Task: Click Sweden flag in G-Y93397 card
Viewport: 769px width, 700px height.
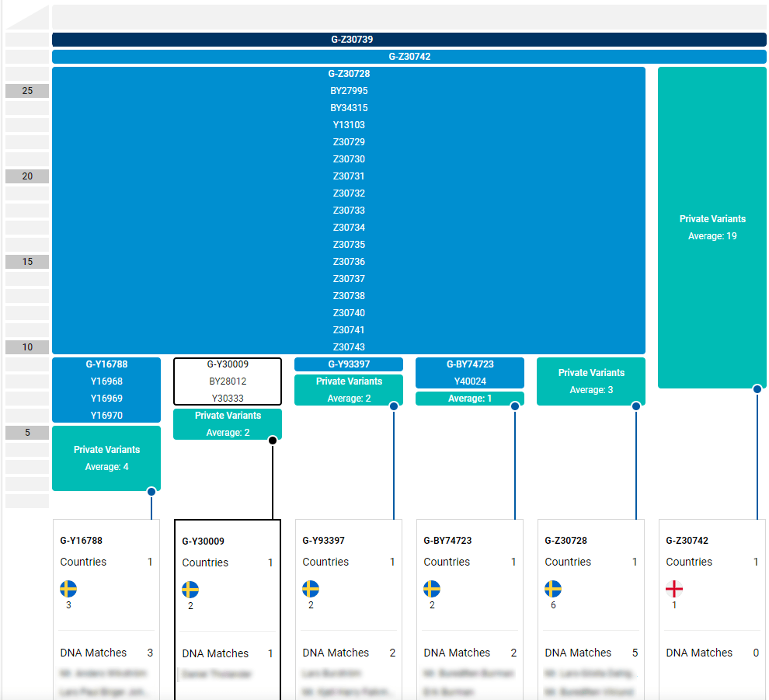Action: coord(311,588)
